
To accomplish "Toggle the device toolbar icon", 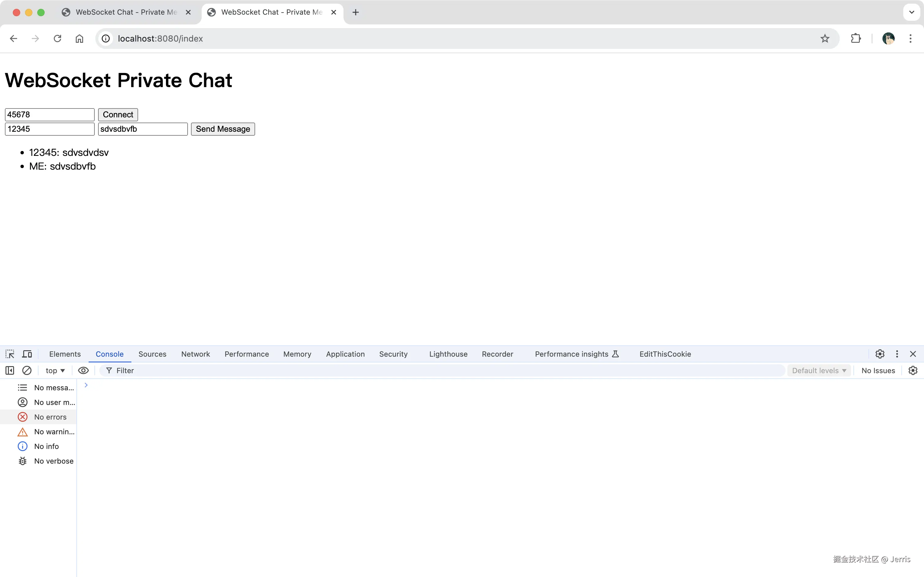I will 27,354.
